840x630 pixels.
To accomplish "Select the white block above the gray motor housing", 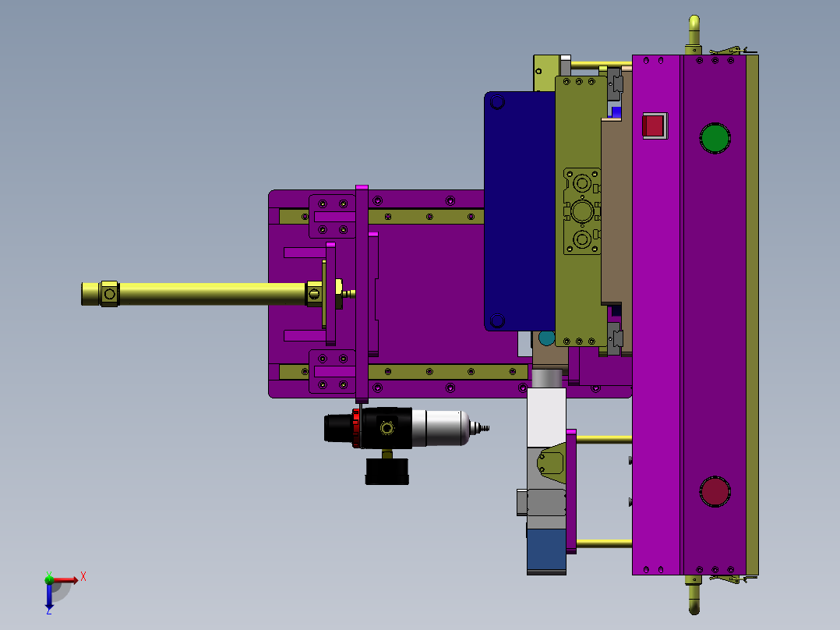I will coord(546,418).
